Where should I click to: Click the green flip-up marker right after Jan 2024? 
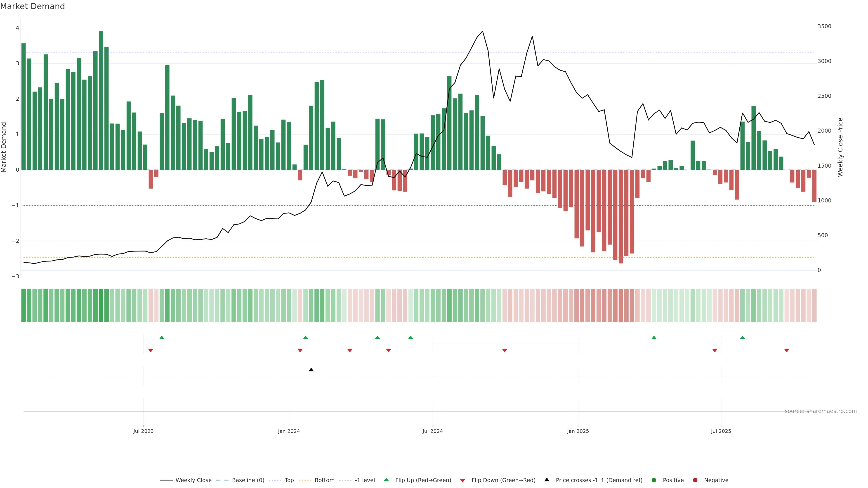306,338
